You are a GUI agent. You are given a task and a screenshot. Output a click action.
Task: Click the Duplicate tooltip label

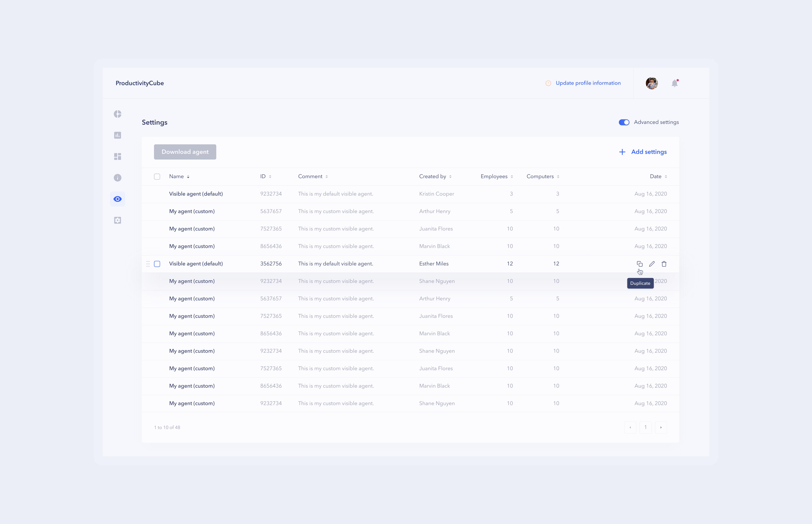(640, 283)
